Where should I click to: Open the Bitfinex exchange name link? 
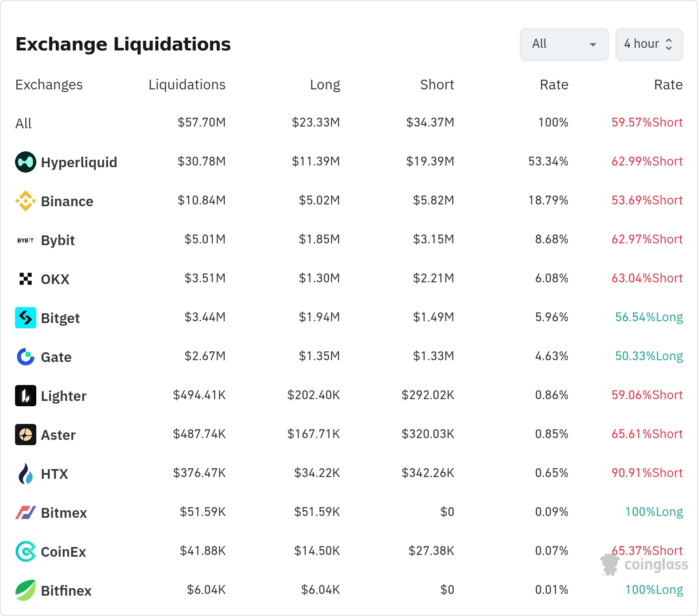[x=66, y=591]
